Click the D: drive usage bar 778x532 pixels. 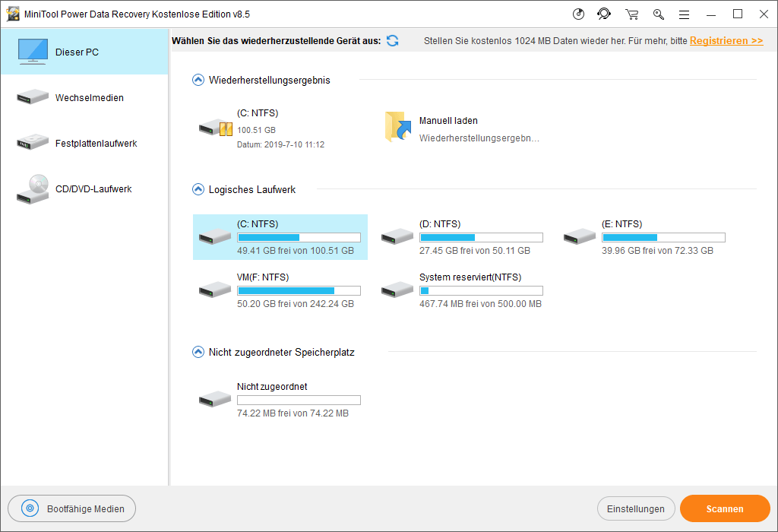481,237
